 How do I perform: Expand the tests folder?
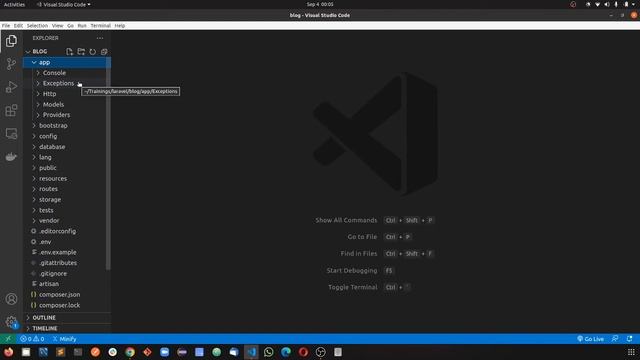click(66, 210)
